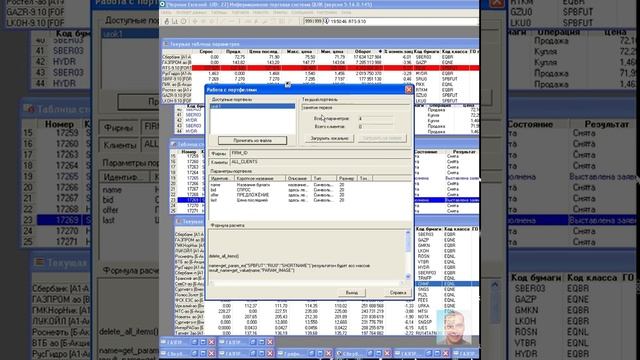
Task: Click the Оборот column header
Action: point(365,52)
